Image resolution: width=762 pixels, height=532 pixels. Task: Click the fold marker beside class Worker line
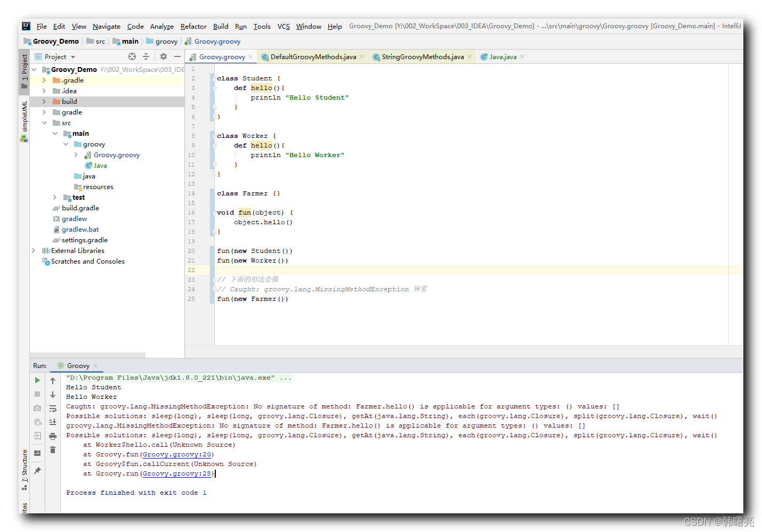pyautogui.click(x=214, y=136)
